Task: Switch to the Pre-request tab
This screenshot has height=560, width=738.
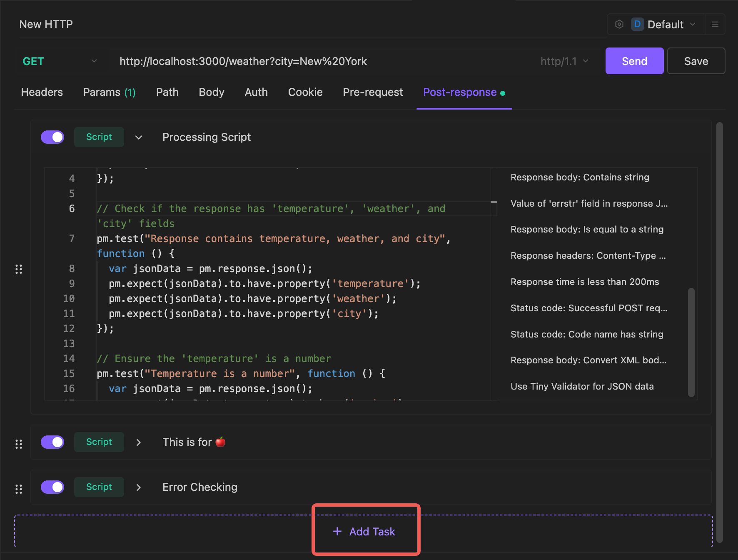Action: 373,92
